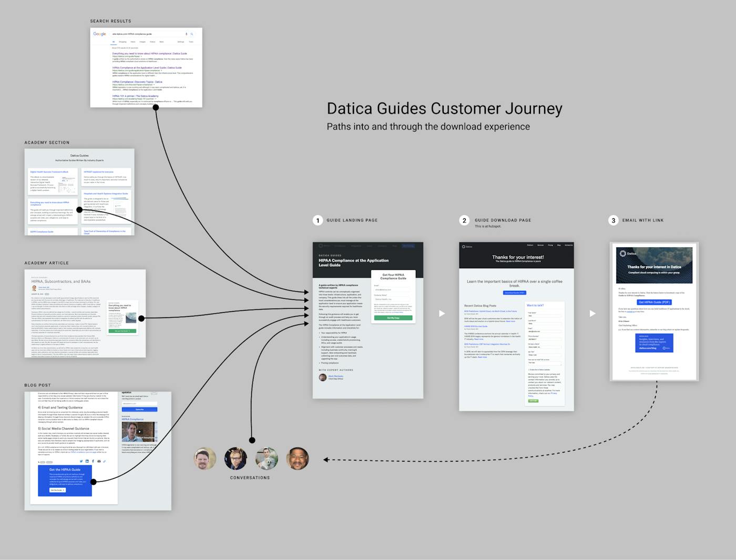Click 'Thanks for your interest in Datica' email heading

pos(654,267)
